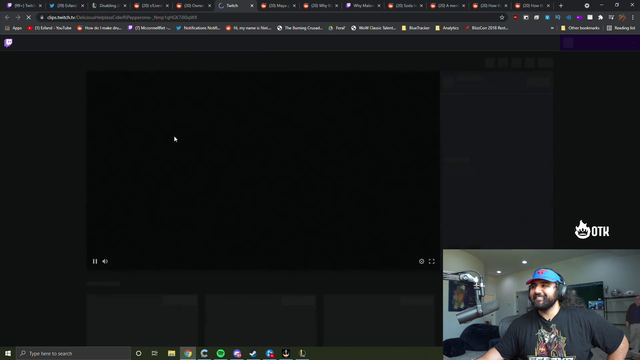The width and height of the screenshot is (640, 360).
Task: Bookmark this page with the star icon
Action: (502, 18)
